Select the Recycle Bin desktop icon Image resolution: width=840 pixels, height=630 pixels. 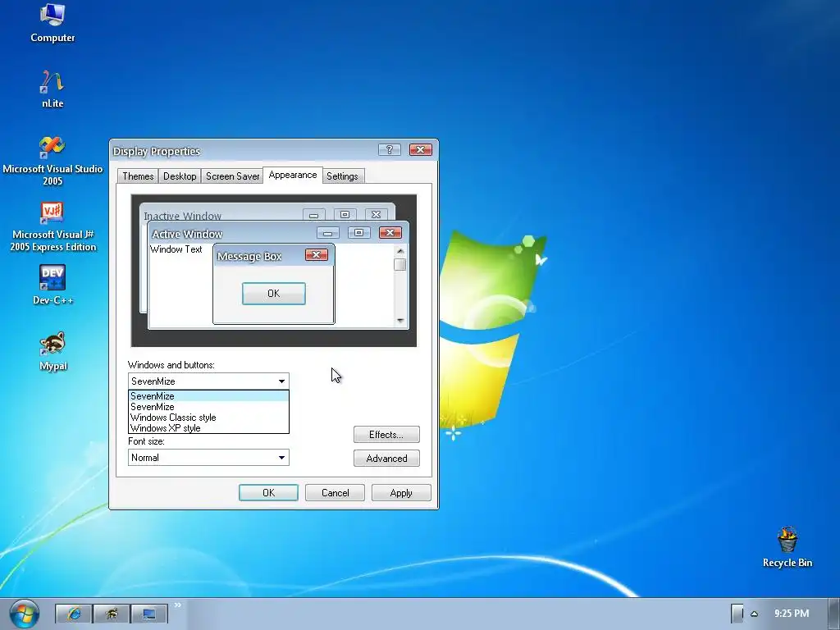click(787, 547)
